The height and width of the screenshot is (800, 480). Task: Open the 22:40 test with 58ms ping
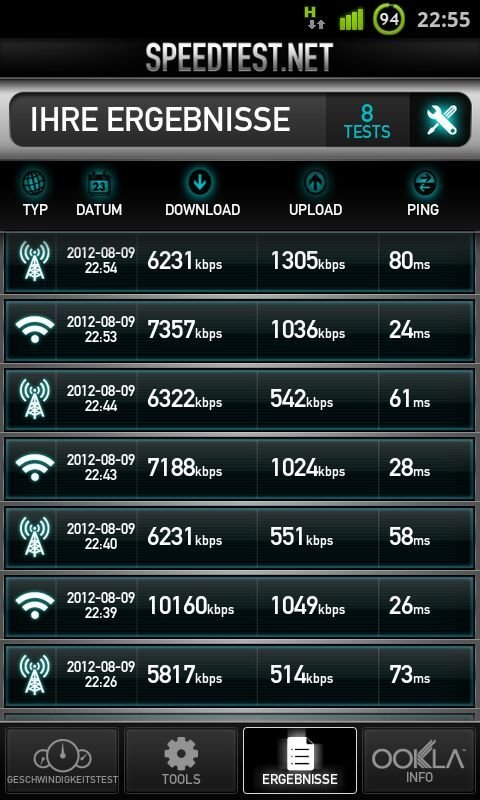tap(240, 536)
